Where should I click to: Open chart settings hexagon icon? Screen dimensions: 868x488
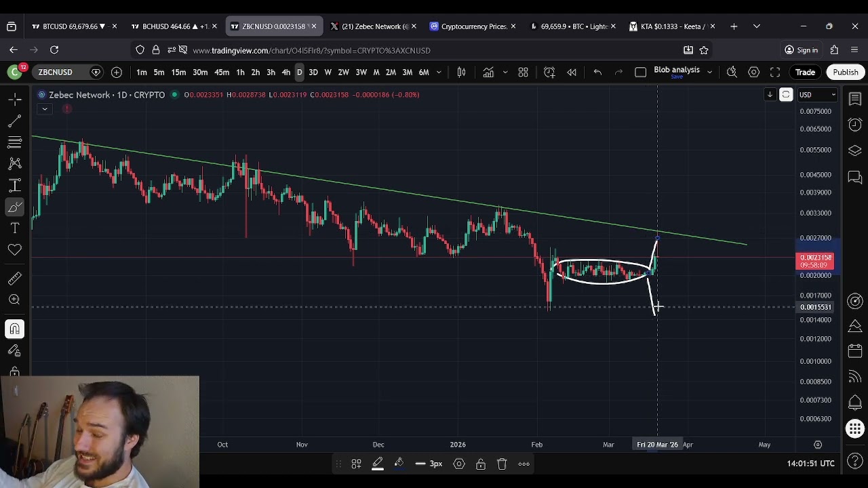click(753, 72)
